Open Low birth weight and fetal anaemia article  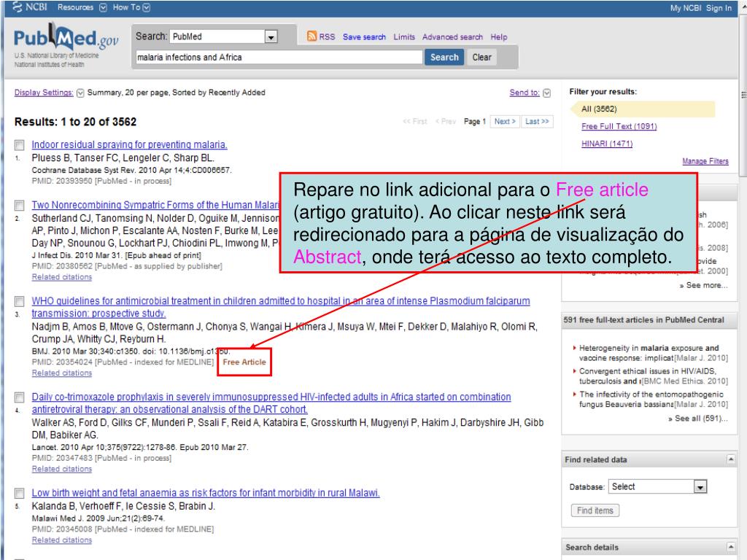click(206, 493)
